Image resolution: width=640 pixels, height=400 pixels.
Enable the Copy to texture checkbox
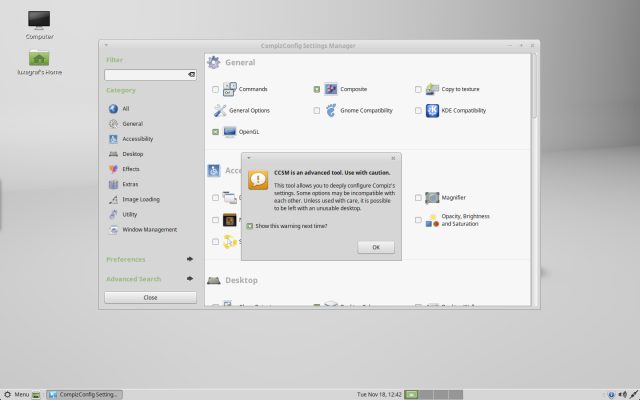pos(418,89)
